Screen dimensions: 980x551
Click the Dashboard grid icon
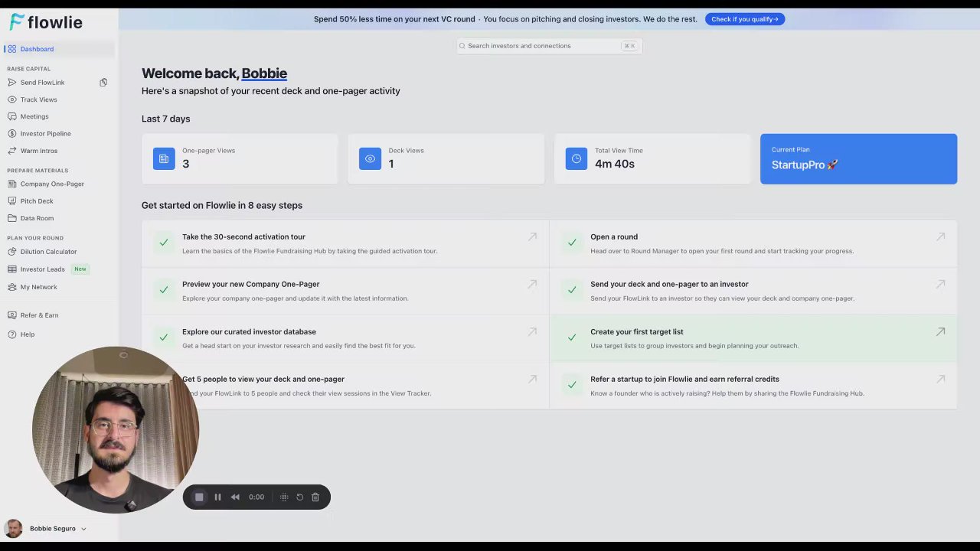[x=12, y=49]
